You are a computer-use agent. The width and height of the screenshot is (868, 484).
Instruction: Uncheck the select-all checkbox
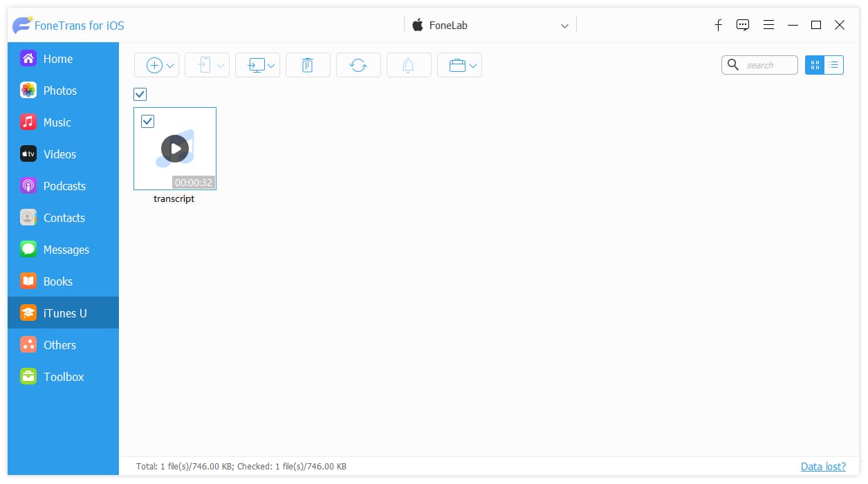point(140,94)
